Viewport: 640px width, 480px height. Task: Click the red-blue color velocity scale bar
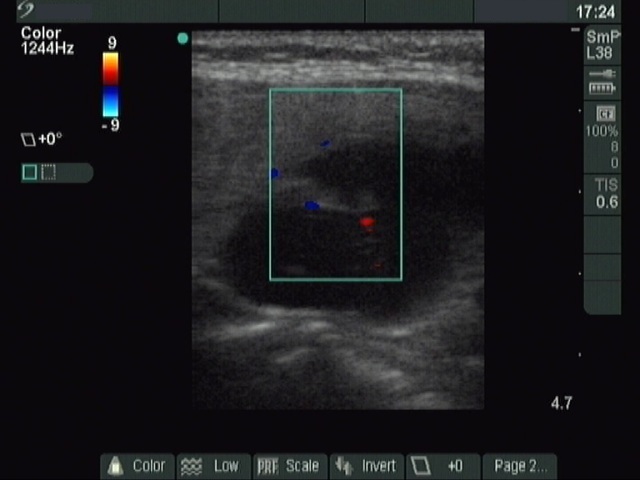click(110, 85)
